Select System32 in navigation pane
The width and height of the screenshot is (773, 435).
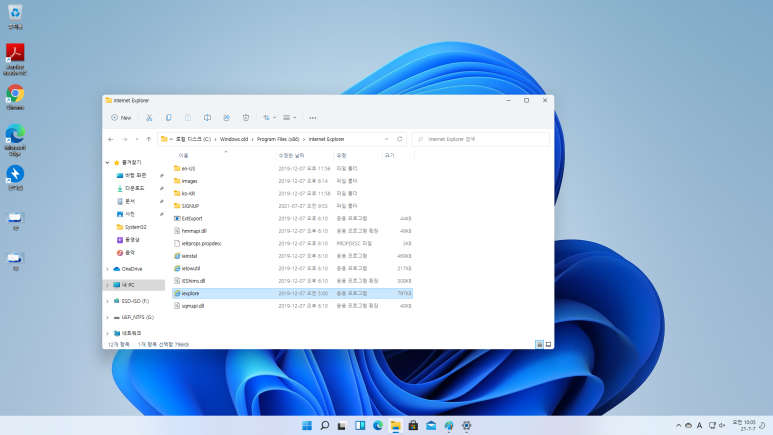(135, 227)
